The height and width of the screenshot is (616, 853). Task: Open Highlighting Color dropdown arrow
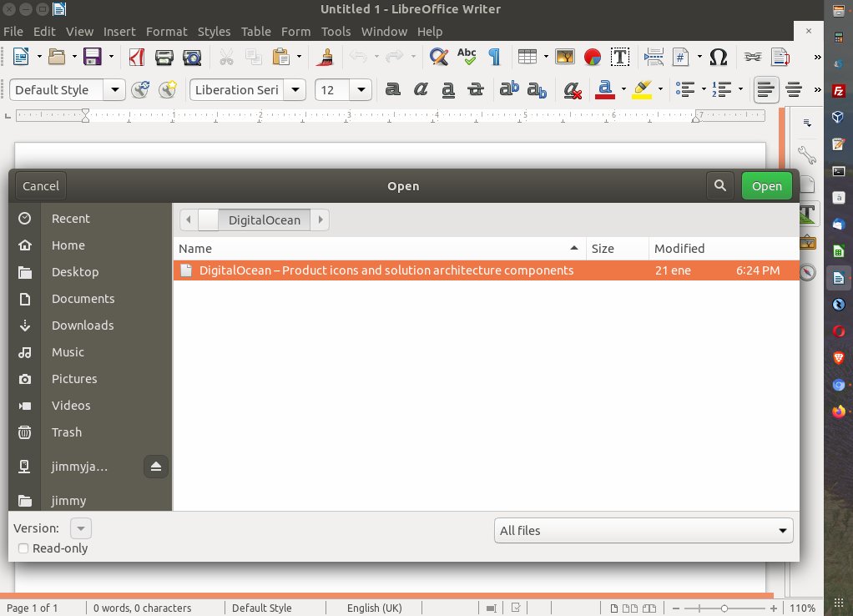(x=660, y=89)
